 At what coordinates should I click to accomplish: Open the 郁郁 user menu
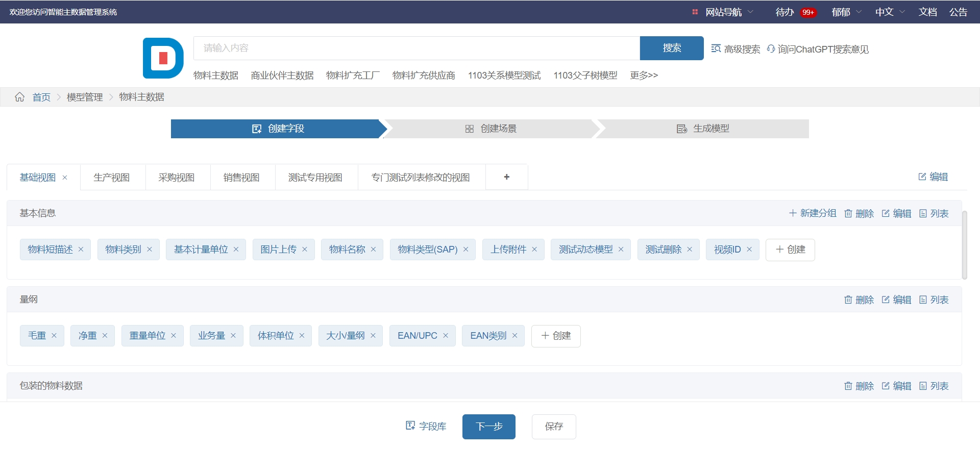pos(846,12)
